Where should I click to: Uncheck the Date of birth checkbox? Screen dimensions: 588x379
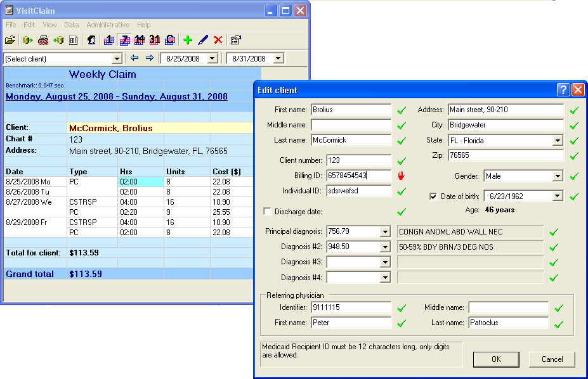pyautogui.click(x=434, y=196)
